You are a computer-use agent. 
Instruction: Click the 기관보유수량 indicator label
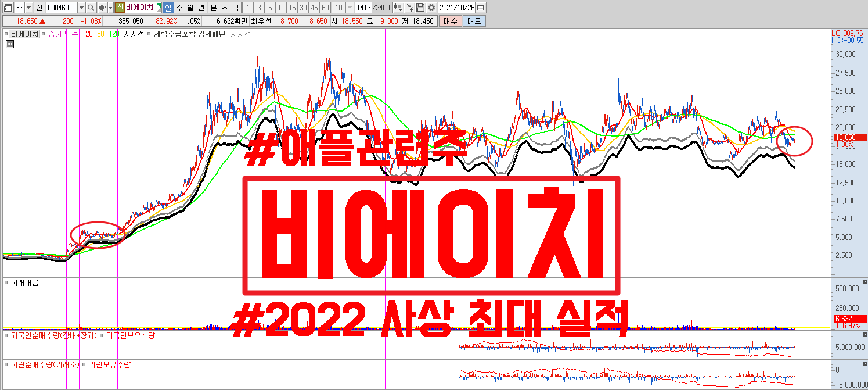pyautogui.click(x=110, y=364)
